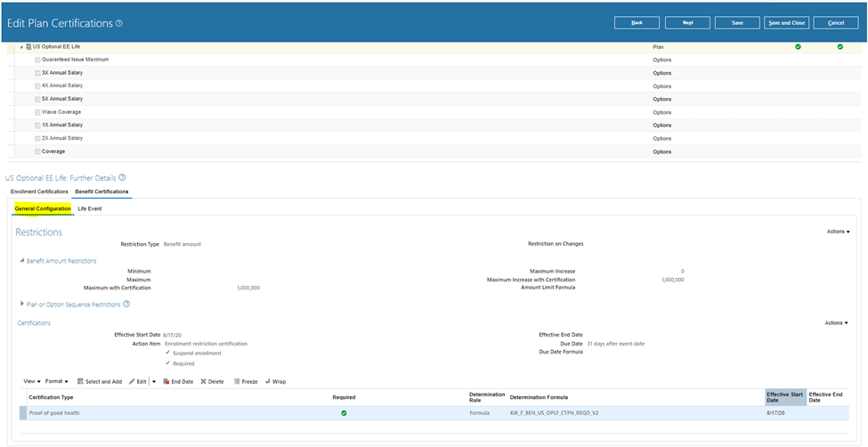Delete the selected certification row

(x=212, y=382)
